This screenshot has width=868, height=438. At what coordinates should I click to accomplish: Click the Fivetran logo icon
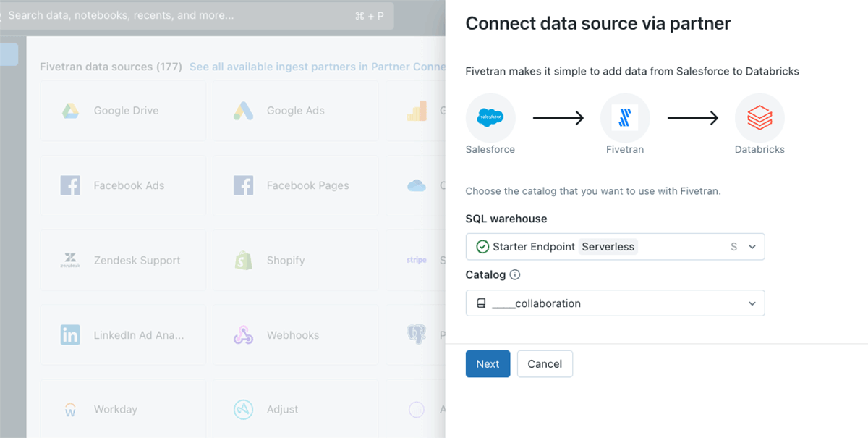(625, 117)
